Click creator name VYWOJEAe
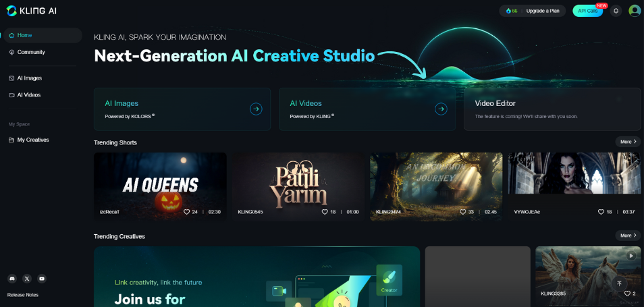 coord(527,212)
